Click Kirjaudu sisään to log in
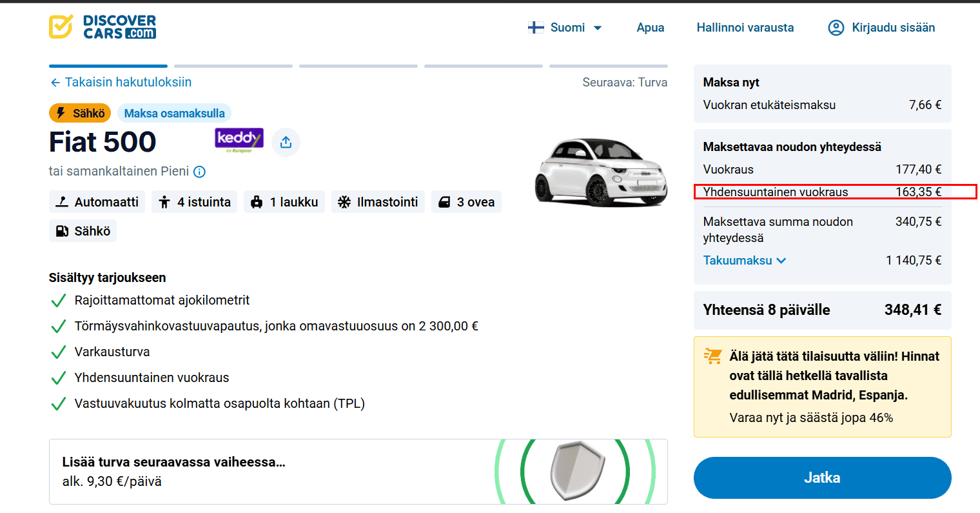This screenshot has width=980, height=513. pyautogui.click(x=893, y=28)
